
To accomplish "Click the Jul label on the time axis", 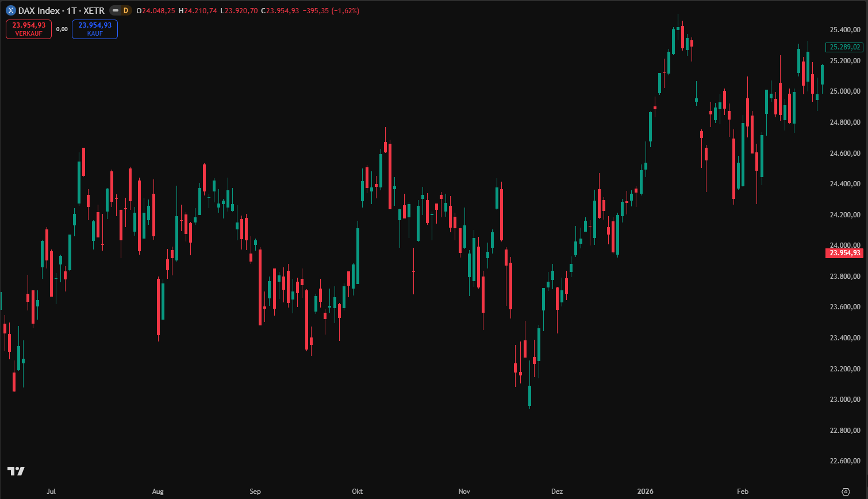I will pyautogui.click(x=51, y=492).
